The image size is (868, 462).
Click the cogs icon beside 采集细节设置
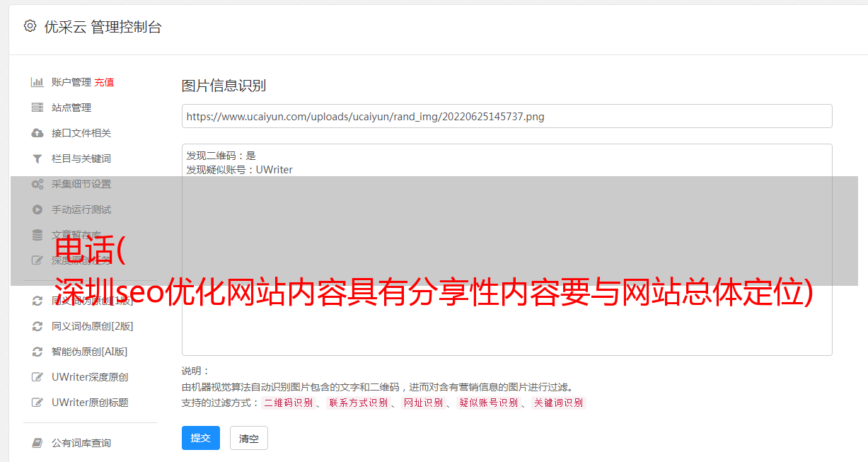pos(37,184)
